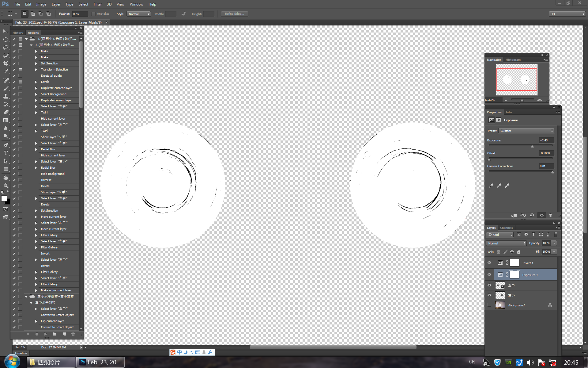588x368 pixels.
Task: Click the delete adjustment trash icon in Properties
Action: [x=550, y=216]
